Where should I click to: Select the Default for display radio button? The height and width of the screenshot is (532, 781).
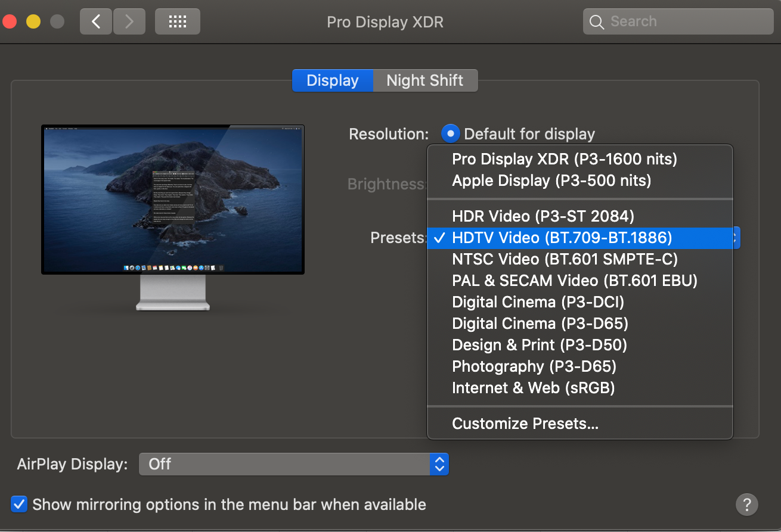(x=450, y=133)
